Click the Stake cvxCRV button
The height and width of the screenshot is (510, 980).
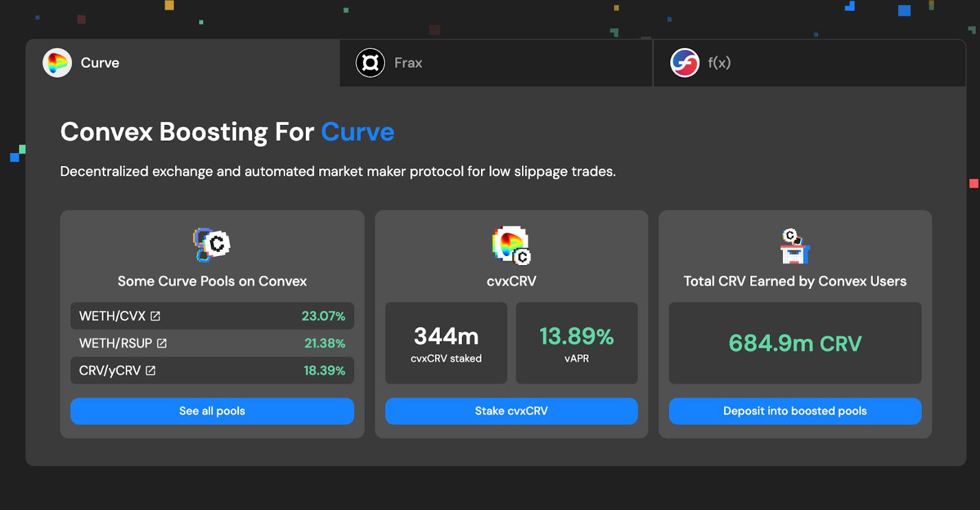tap(511, 411)
